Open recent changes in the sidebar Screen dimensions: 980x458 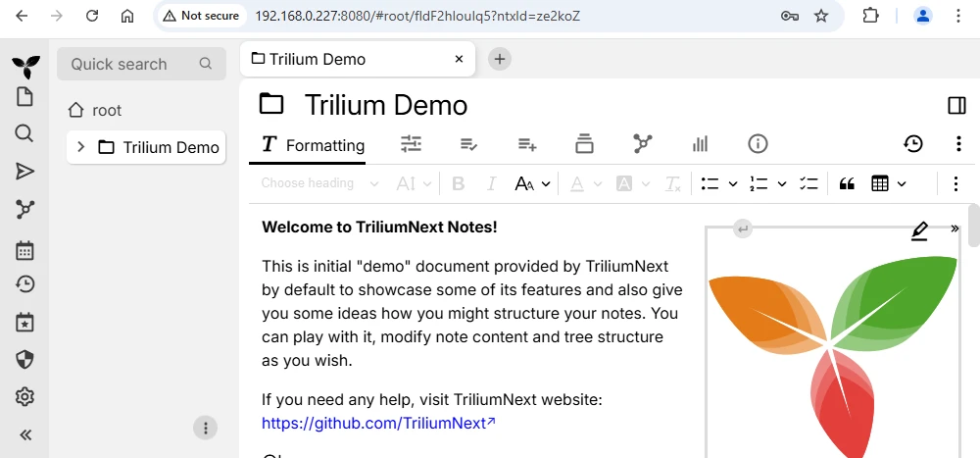24,284
